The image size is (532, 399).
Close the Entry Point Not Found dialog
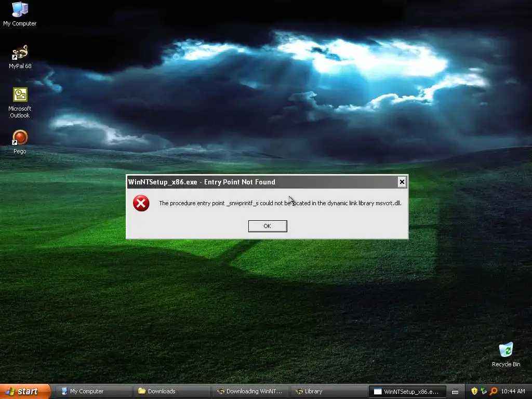(402, 182)
